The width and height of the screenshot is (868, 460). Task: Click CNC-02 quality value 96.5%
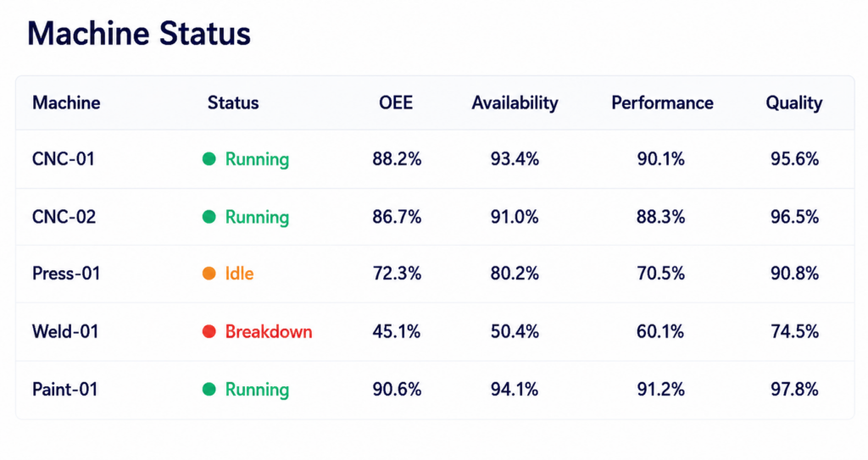click(x=795, y=217)
